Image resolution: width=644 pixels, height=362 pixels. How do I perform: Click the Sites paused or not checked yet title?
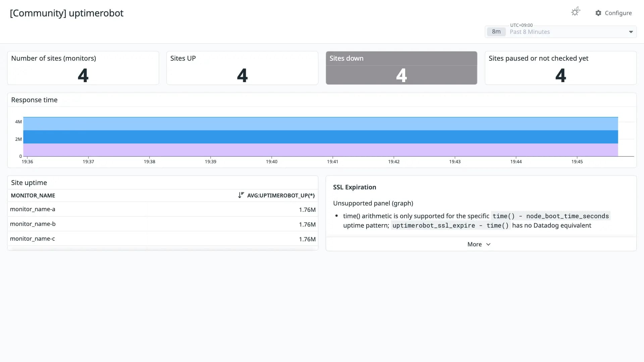click(538, 58)
